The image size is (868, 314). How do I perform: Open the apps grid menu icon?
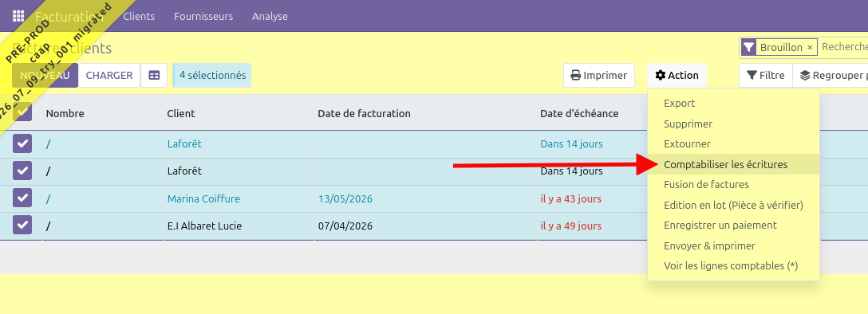18,16
